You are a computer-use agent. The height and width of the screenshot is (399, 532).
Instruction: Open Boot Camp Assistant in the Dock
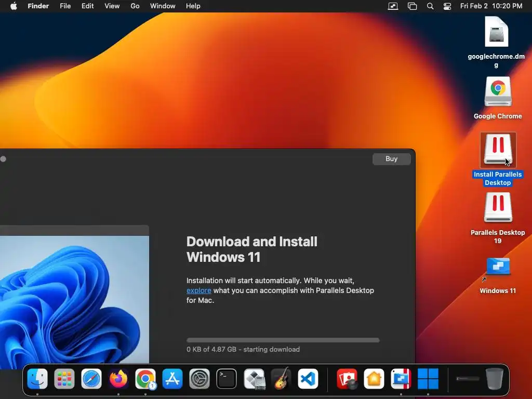coord(254,379)
